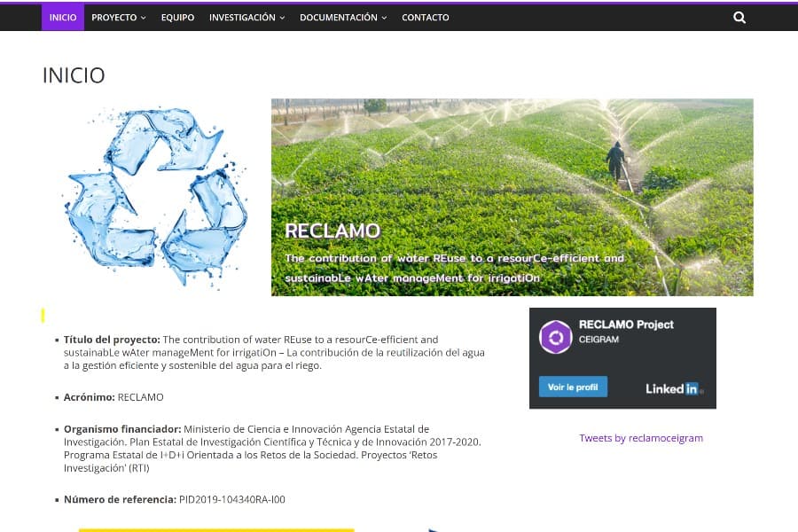Click the DOCUMENTACIÓN menu label
The height and width of the screenshot is (532, 798).
(x=339, y=18)
